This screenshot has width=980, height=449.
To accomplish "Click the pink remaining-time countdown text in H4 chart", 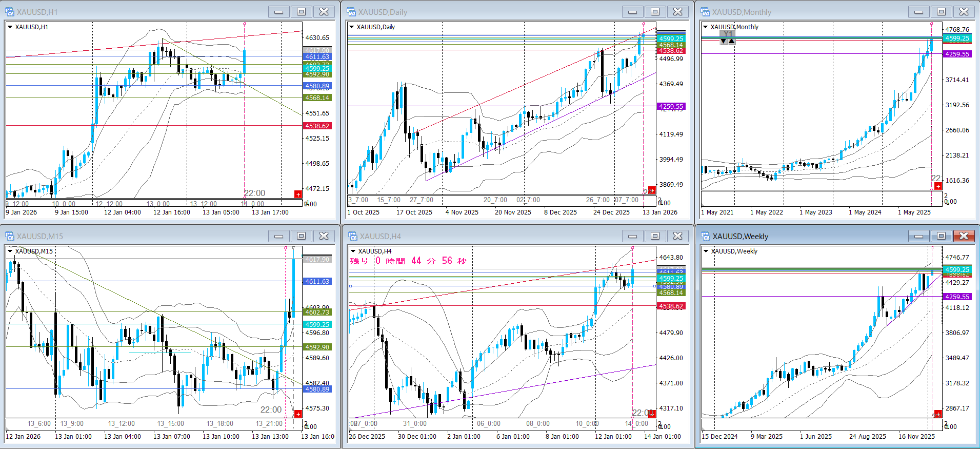I will coord(408,261).
